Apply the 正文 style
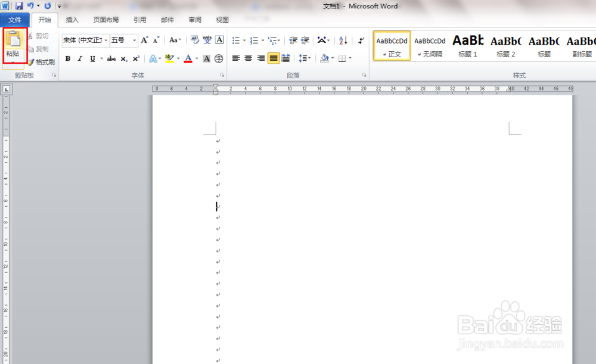 click(x=392, y=46)
